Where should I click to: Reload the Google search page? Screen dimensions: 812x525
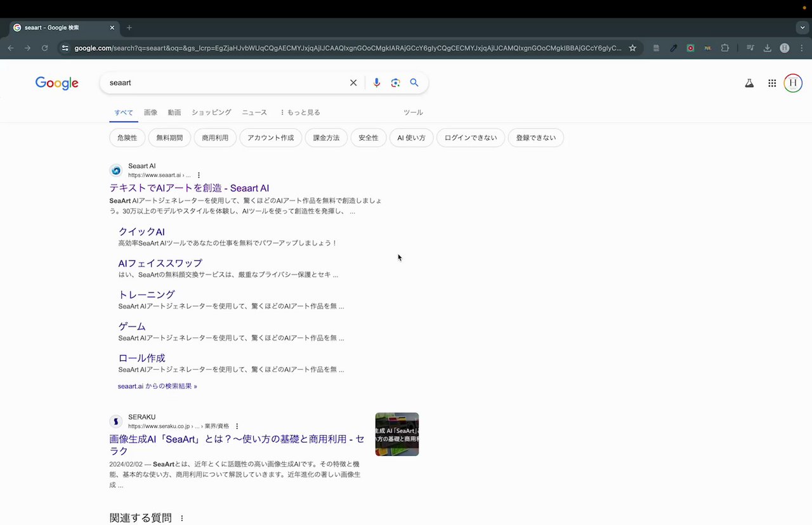click(x=44, y=48)
